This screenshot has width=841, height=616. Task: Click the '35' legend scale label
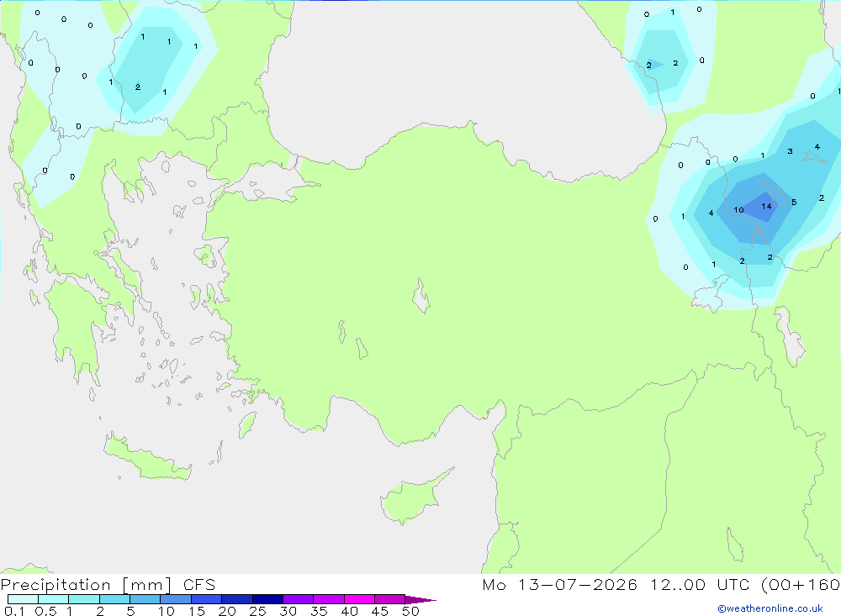pyautogui.click(x=319, y=611)
